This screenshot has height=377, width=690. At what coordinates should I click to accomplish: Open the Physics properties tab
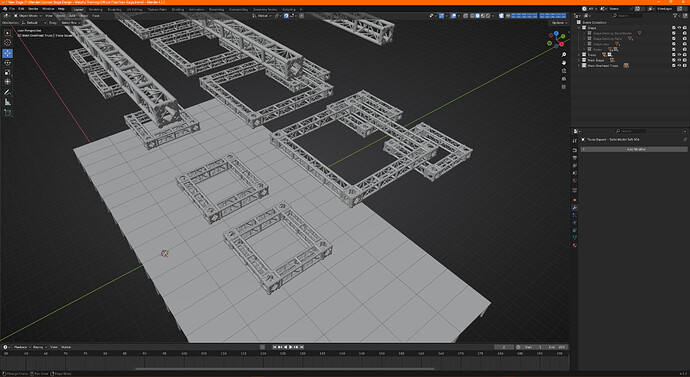point(575,223)
